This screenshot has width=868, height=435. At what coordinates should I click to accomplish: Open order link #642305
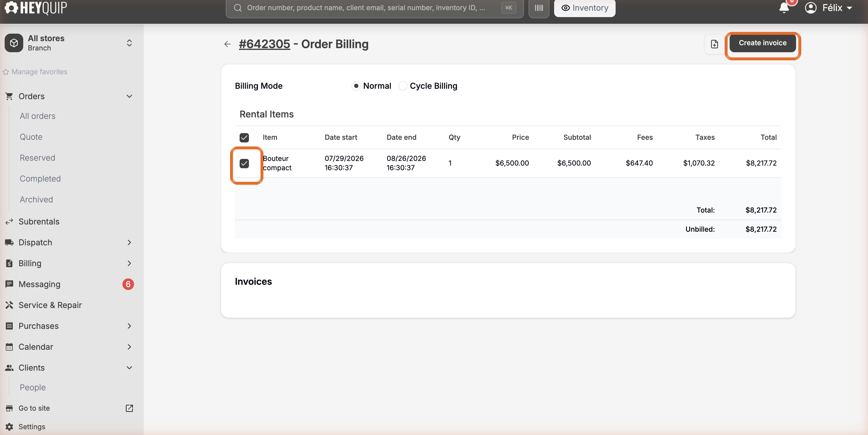click(265, 44)
